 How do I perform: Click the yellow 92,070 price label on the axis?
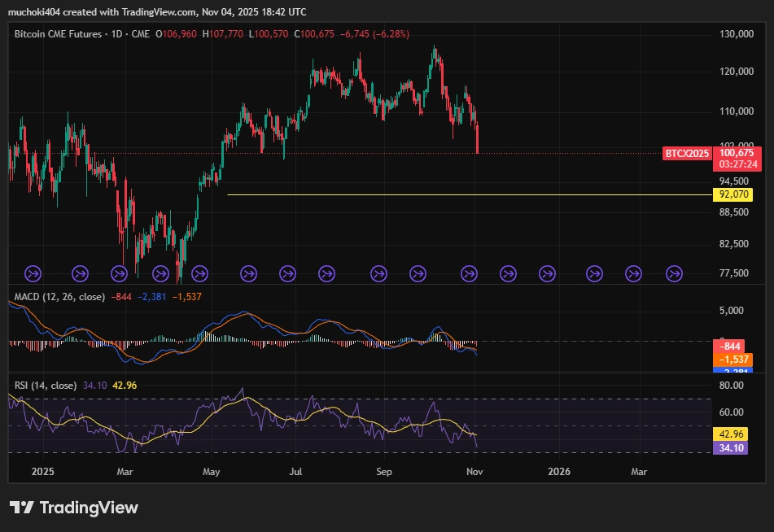pyautogui.click(x=733, y=195)
